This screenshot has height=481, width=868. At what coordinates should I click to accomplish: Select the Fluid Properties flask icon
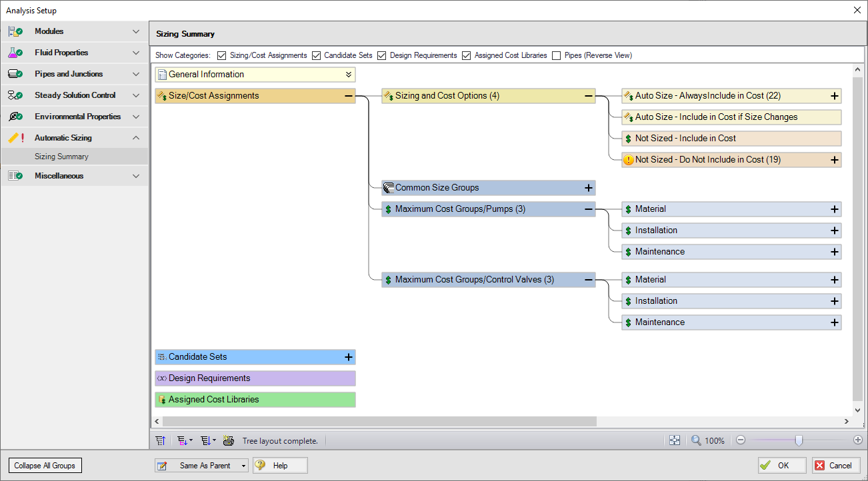pyautogui.click(x=15, y=53)
